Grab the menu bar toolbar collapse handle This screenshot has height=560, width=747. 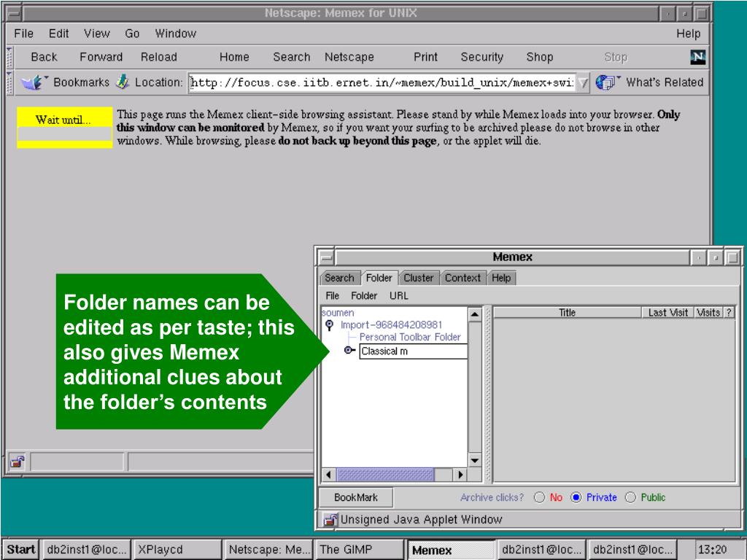tap(9, 57)
